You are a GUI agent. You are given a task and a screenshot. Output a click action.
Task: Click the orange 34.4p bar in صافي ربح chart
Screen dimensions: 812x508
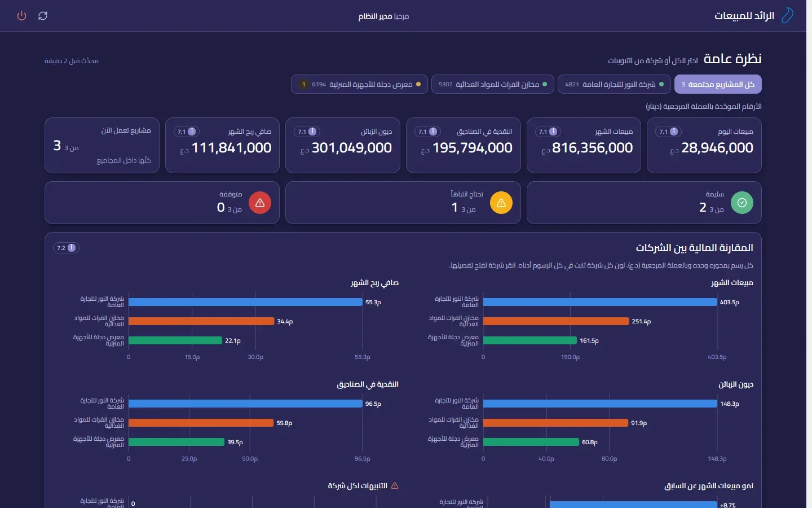[x=201, y=321]
